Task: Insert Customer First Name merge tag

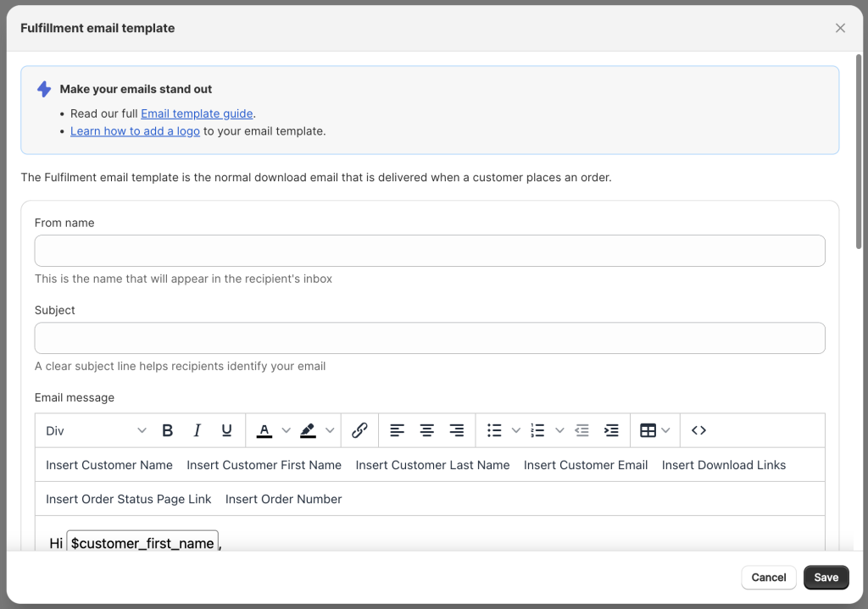Action: pos(264,464)
